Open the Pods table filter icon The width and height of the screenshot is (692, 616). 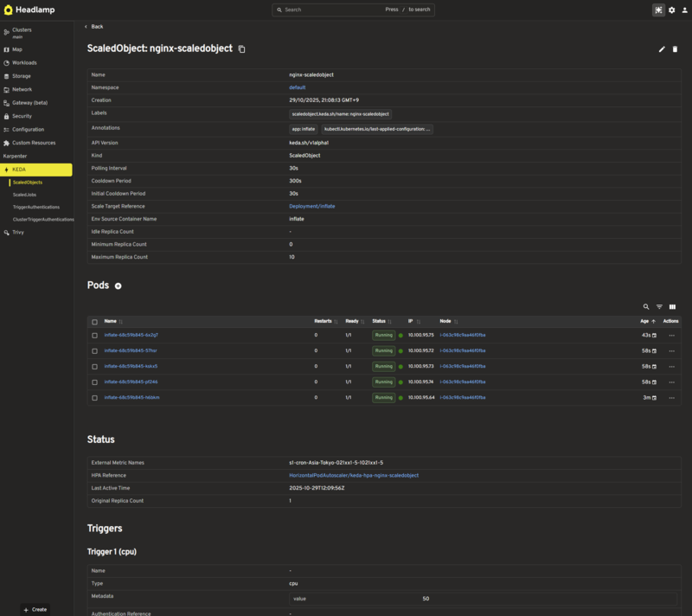tap(659, 306)
